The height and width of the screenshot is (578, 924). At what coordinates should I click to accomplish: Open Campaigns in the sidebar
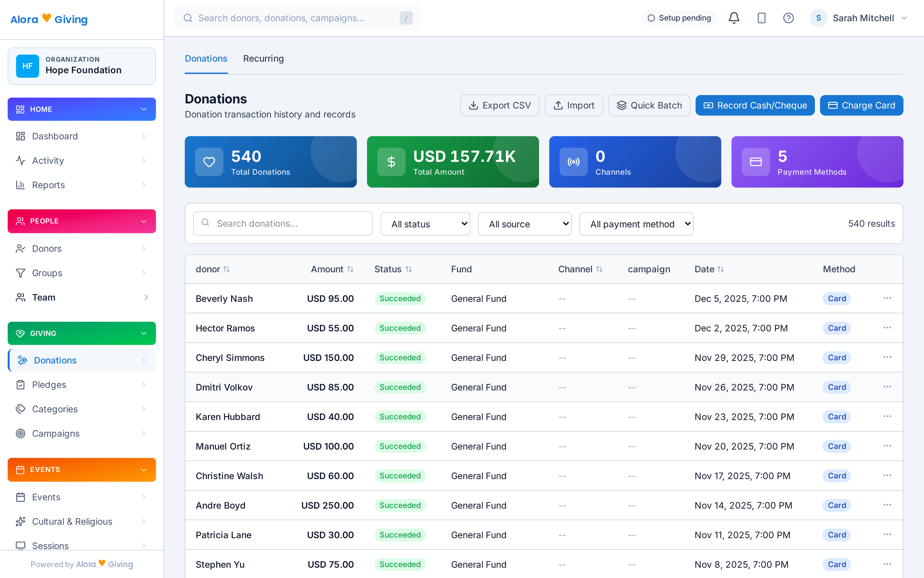[82, 433]
